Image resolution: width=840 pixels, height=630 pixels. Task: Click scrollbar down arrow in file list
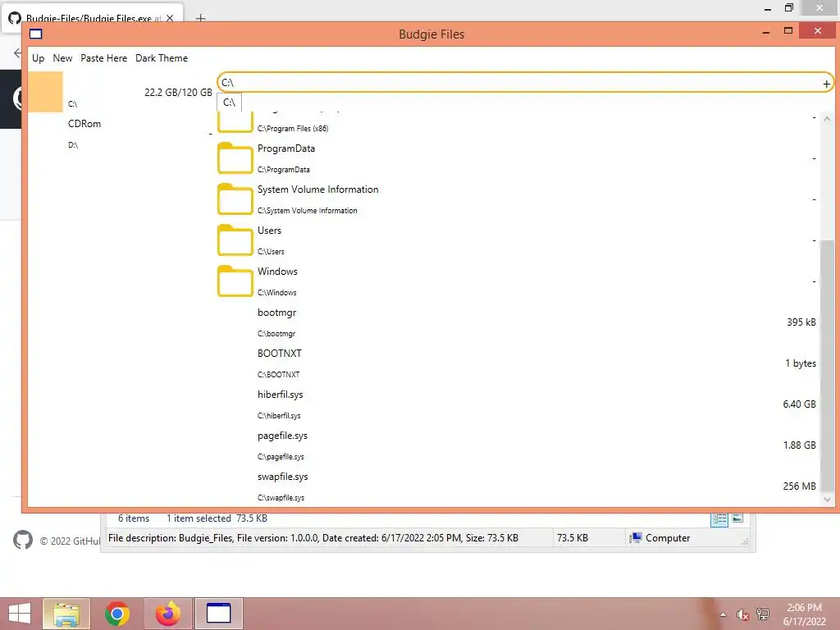point(827,499)
